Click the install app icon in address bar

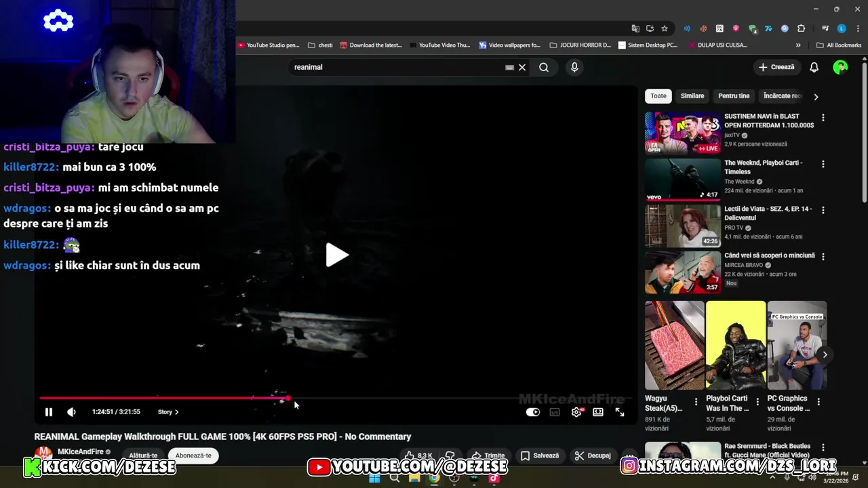tap(650, 28)
